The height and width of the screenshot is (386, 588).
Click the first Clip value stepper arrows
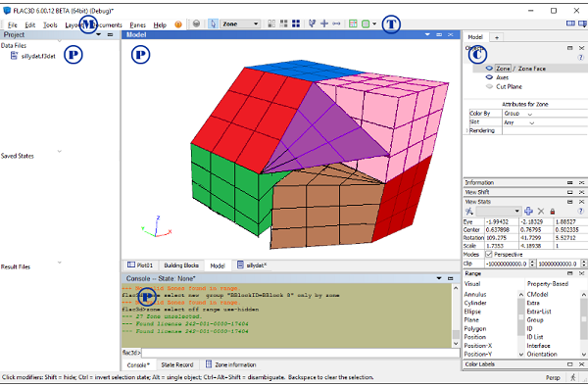pyautogui.click(x=532, y=264)
